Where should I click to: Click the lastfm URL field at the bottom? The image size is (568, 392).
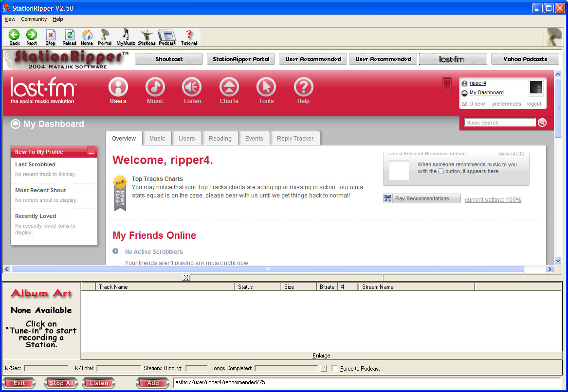tap(367, 383)
